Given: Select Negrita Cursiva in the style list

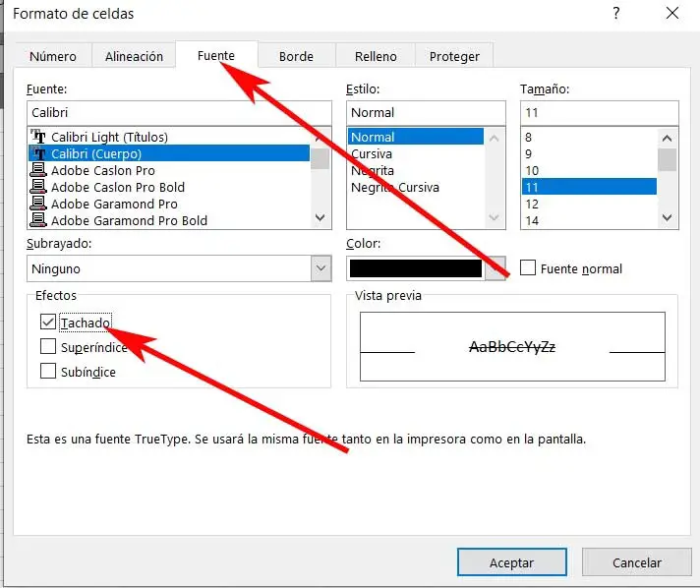Looking at the screenshot, I should coord(395,187).
